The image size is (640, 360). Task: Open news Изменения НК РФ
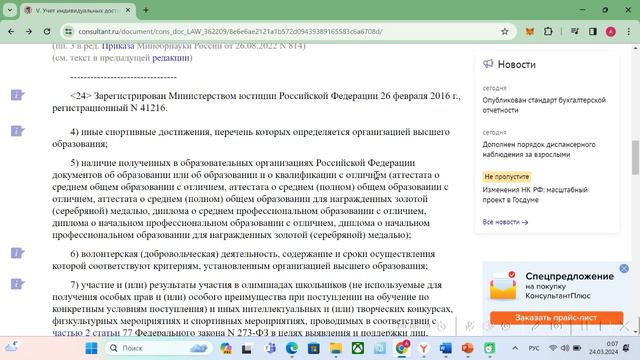pos(535,195)
